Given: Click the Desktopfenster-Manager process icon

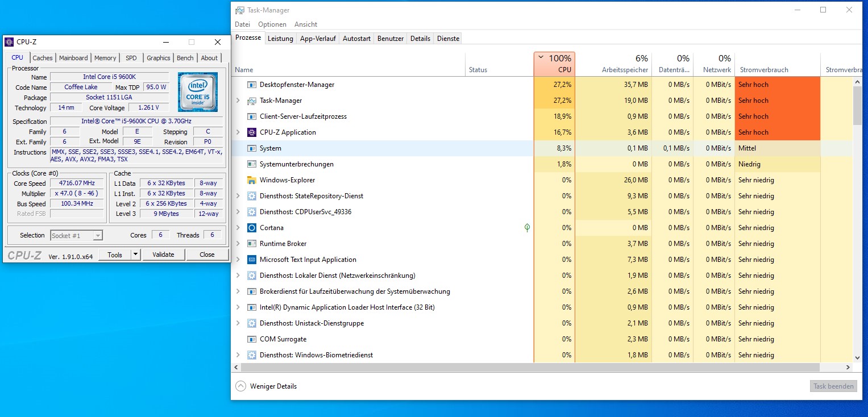Looking at the screenshot, I should [x=252, y=85].
